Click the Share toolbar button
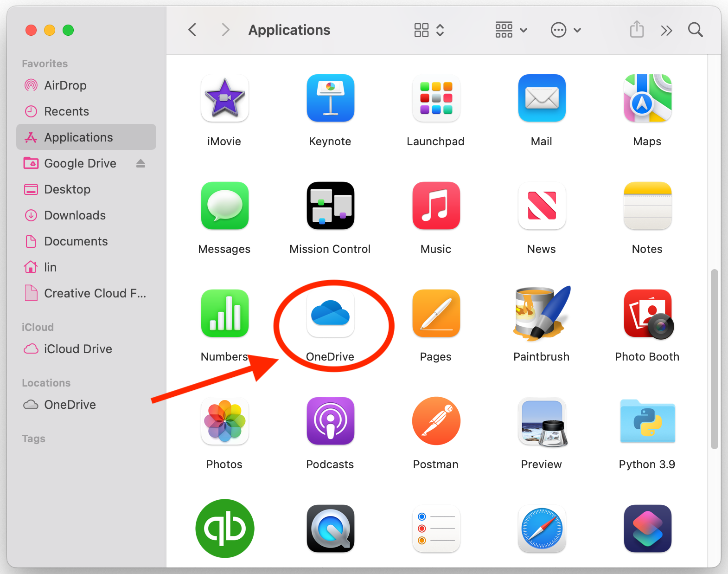The height and width of the screenshot is (574, 728). point(637,29)
